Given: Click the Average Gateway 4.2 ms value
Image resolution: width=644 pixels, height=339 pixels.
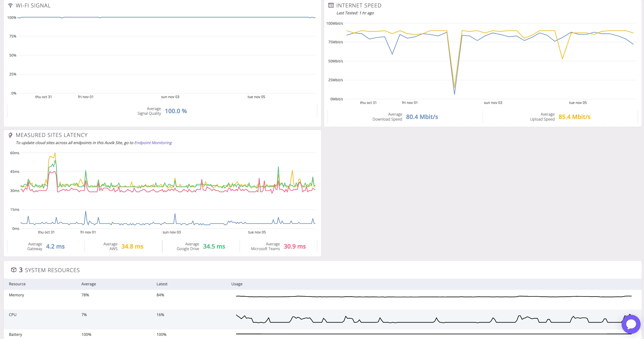Looking at the screenshot, I should coord(55,247).
